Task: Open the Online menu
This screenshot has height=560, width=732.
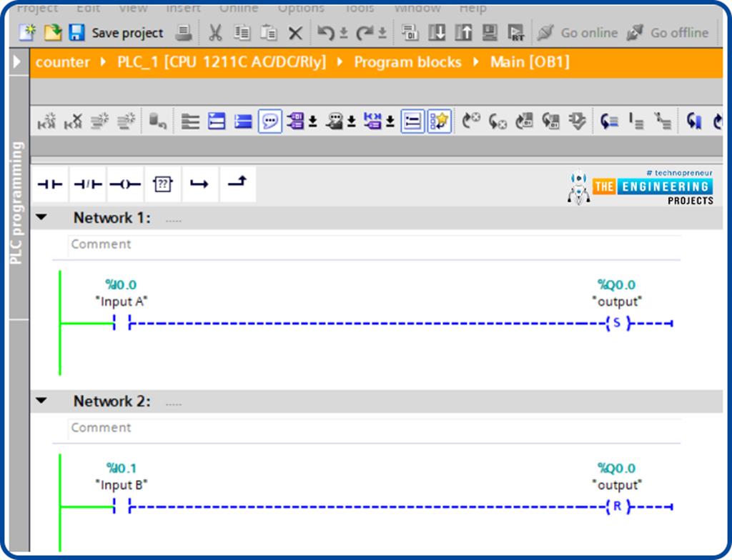Action: [x=239, y=9]
